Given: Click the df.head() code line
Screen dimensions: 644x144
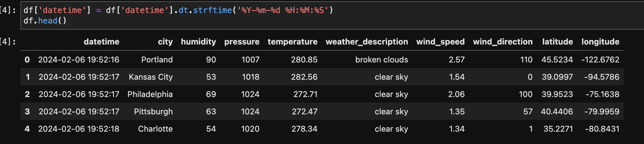Looking at the screenshot, I should (45, 21).
